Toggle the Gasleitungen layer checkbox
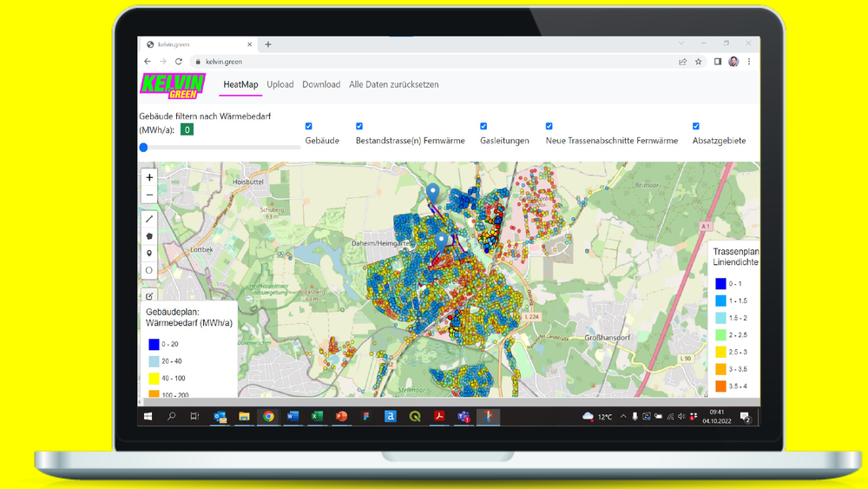868x489 pixels. pos(483,126)
